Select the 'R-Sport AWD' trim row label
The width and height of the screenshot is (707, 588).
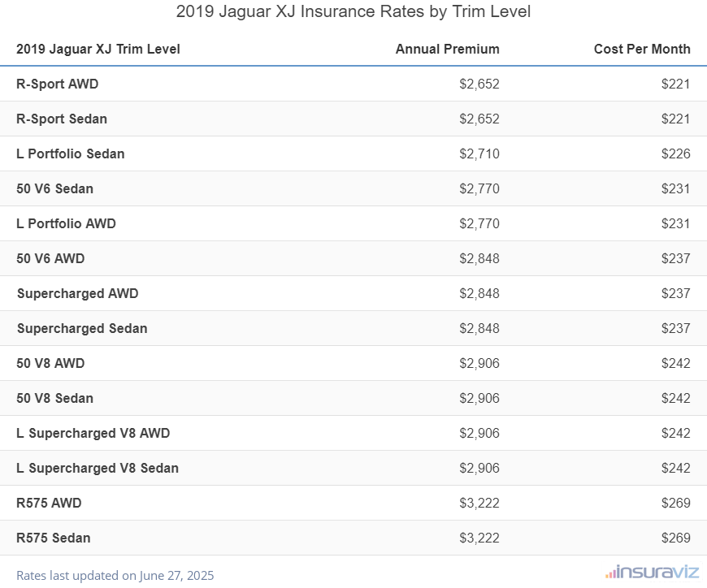pos(57,84)
